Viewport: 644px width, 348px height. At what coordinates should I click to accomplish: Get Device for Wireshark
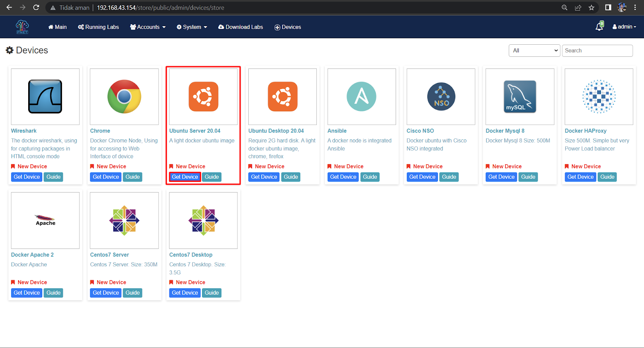pos(27,177)
